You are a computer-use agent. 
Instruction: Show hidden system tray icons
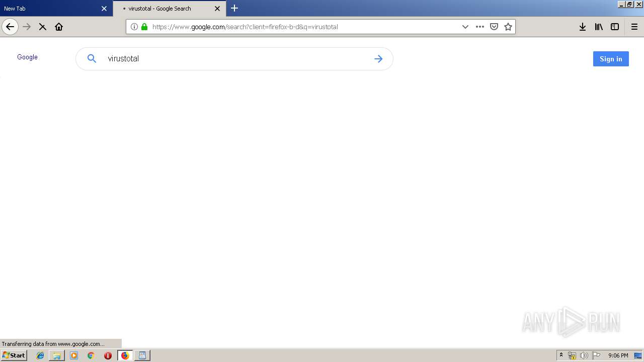(x=561, y=355)
